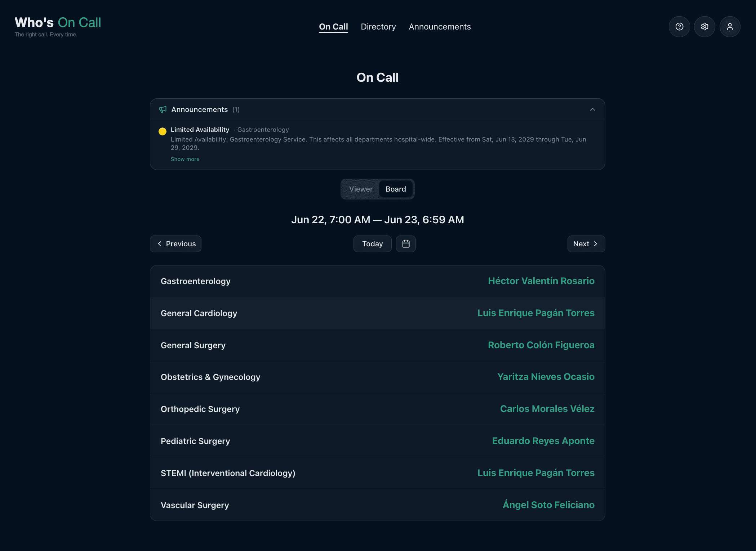Image resolution: width=756 pixels, height=551 pixels.
Task: Select the STEMI (Interventional Cardiology) label
Action: (228, 473)
